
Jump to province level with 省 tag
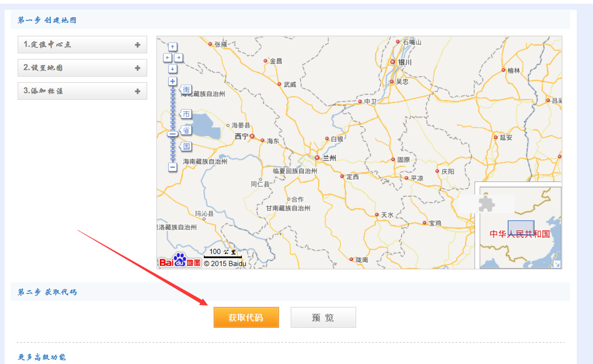tap(186, 130)
